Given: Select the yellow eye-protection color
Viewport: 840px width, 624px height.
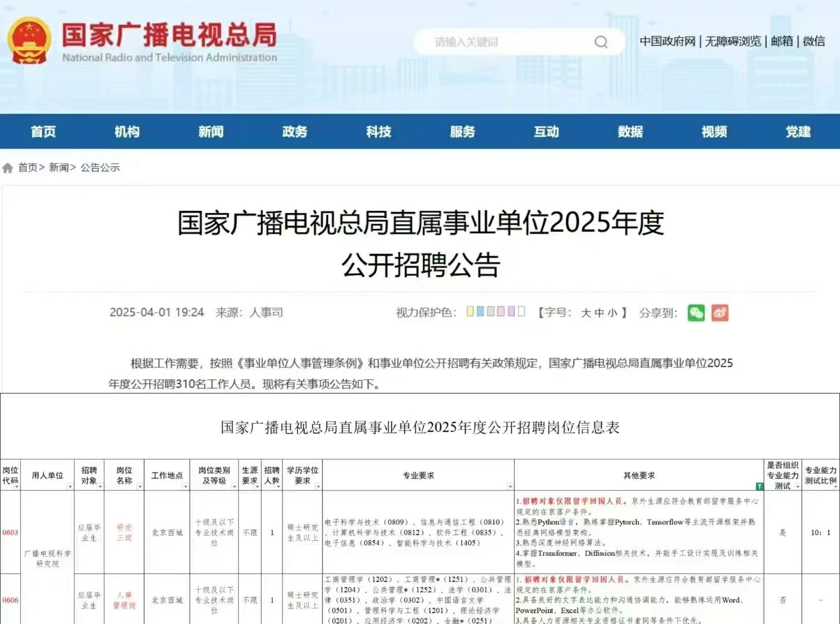Looking at the screenshot, I should [470, 311].
